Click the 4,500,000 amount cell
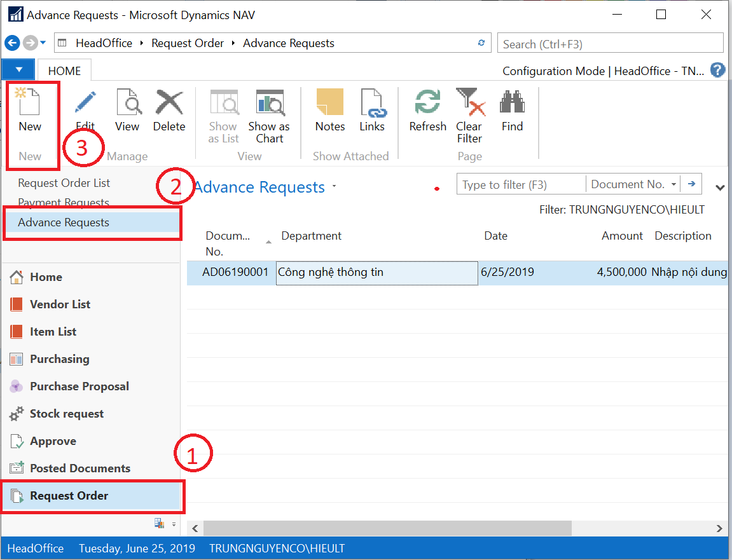This screenshot has width=732, height=560. (622, 272)
